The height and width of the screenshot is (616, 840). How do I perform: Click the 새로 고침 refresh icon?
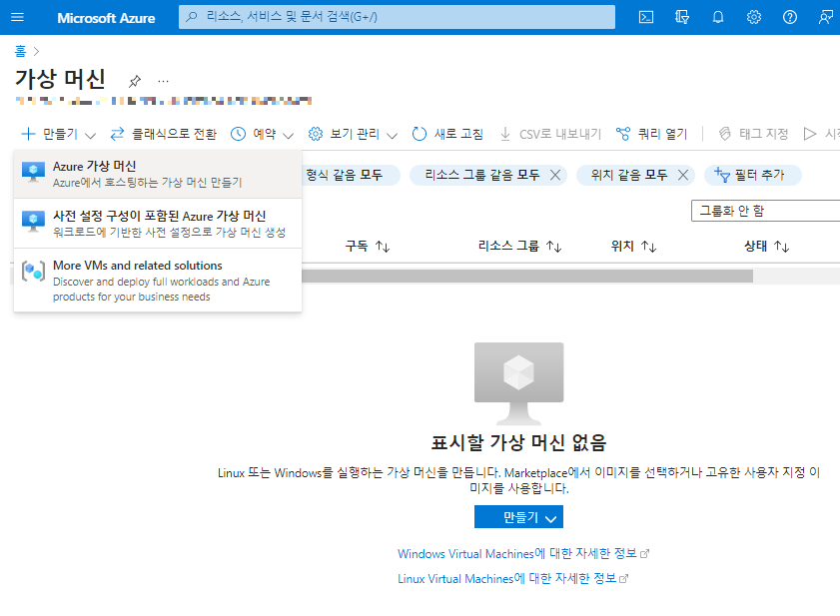point(420,134)
